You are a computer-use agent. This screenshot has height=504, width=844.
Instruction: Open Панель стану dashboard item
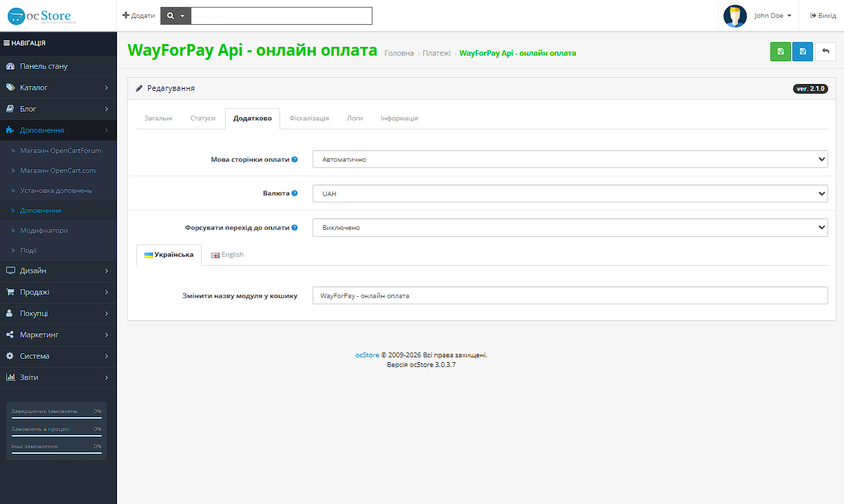pyautogui.click(x=59, y=66)
